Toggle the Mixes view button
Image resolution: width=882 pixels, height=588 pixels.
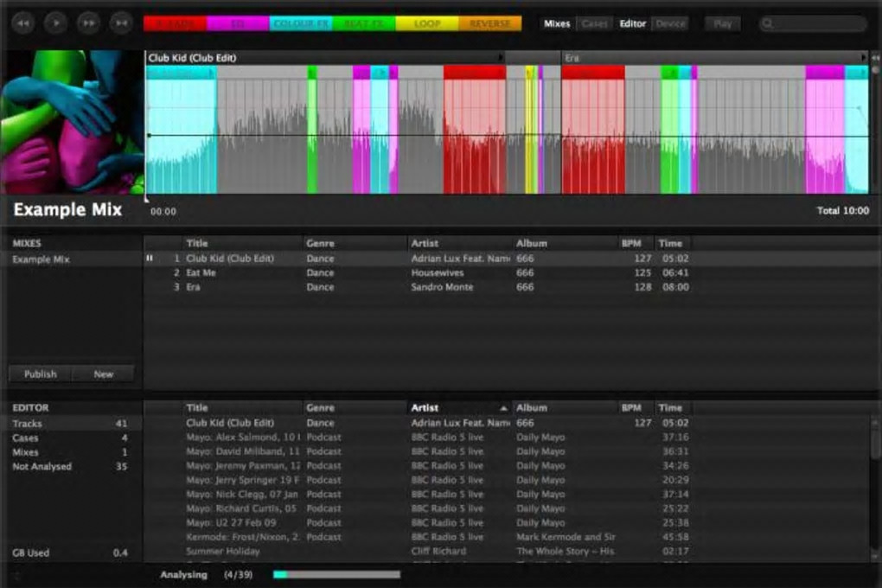tap(557, 23)
